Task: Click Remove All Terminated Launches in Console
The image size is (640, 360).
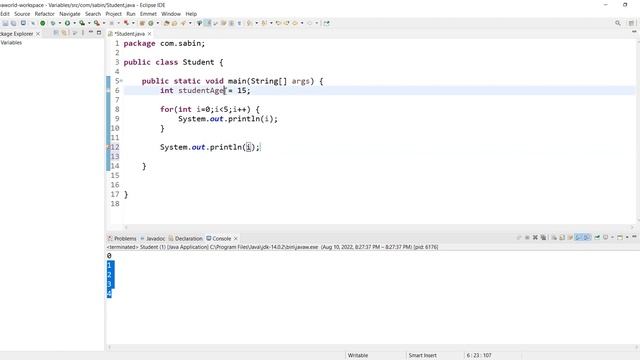Action: click(x=543, y=237)
